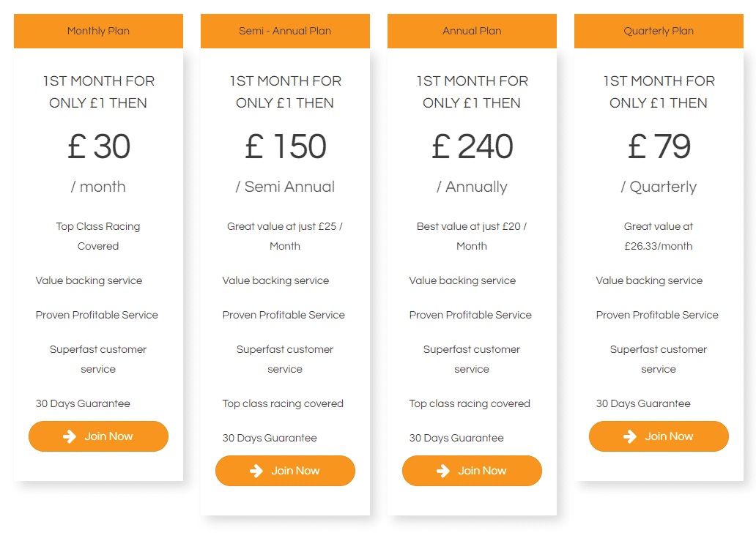Select the Monthly Plan header banner

coord(98,31)
